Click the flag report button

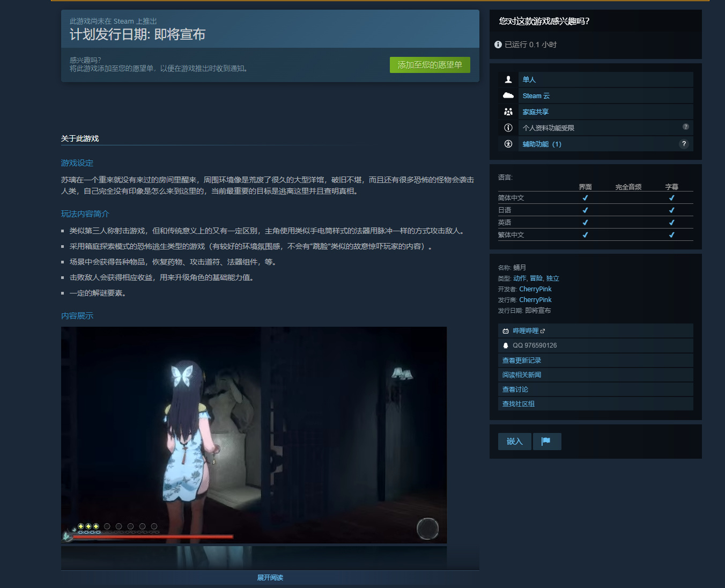546,441
